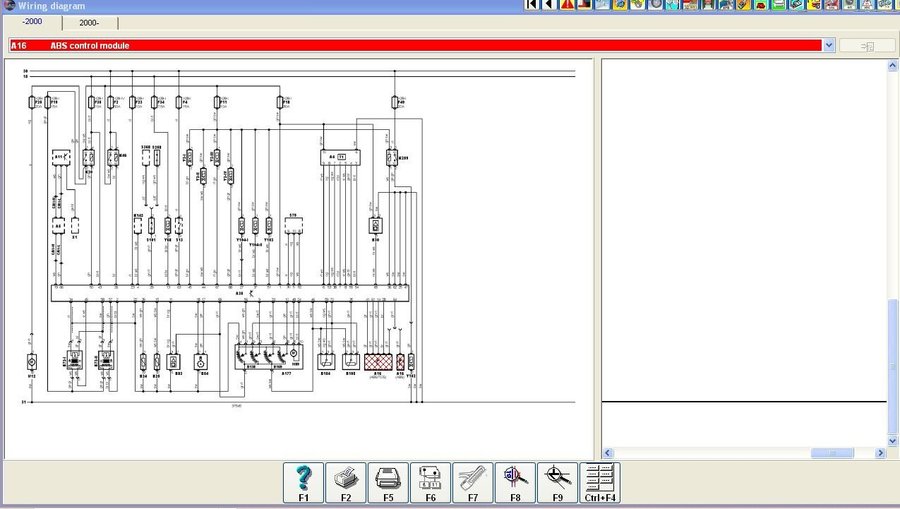
Task: Click the F7 wire connector button
Action: (x=472, y=481)
